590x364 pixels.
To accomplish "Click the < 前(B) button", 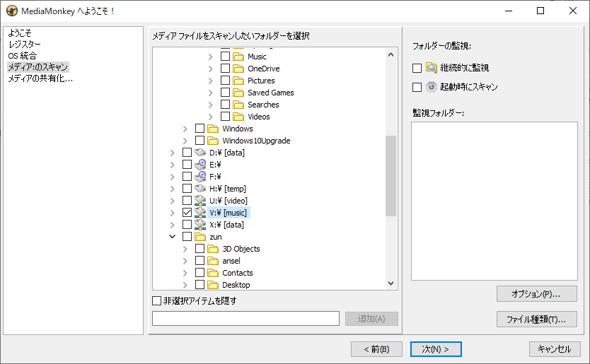I will pyautogui.click(x=376, y=349).
